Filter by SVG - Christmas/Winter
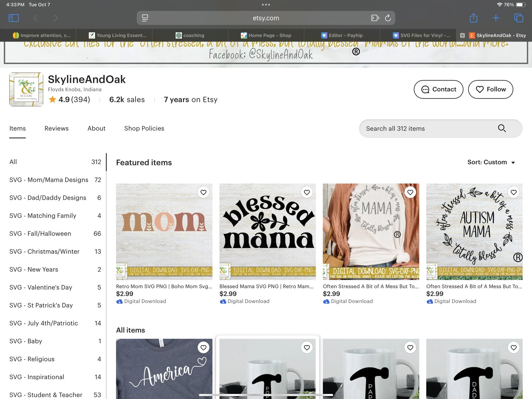This screenshot has height=399, width=532. (55, 252)
